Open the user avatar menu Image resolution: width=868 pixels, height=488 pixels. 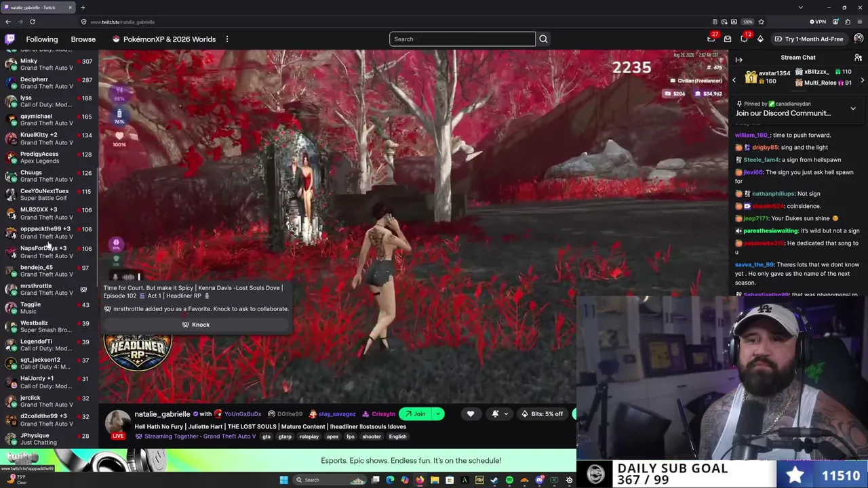click(x=859, y=39)
